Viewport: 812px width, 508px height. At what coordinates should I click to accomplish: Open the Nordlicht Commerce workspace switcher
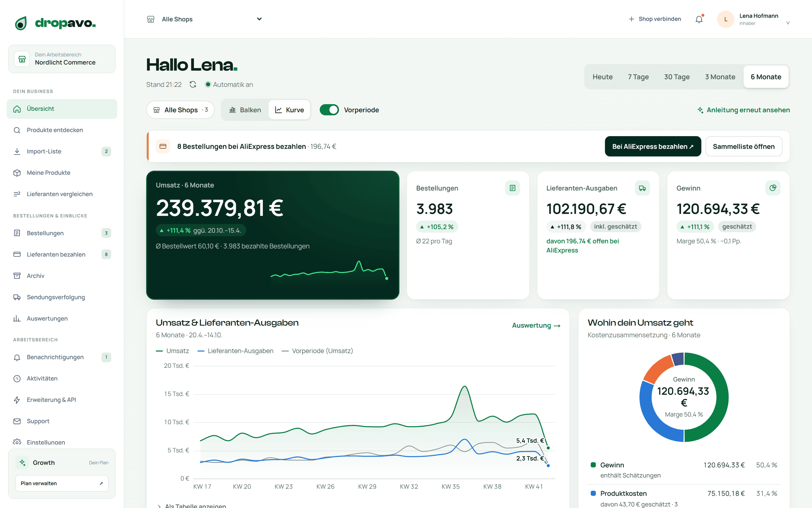(62, 59)
